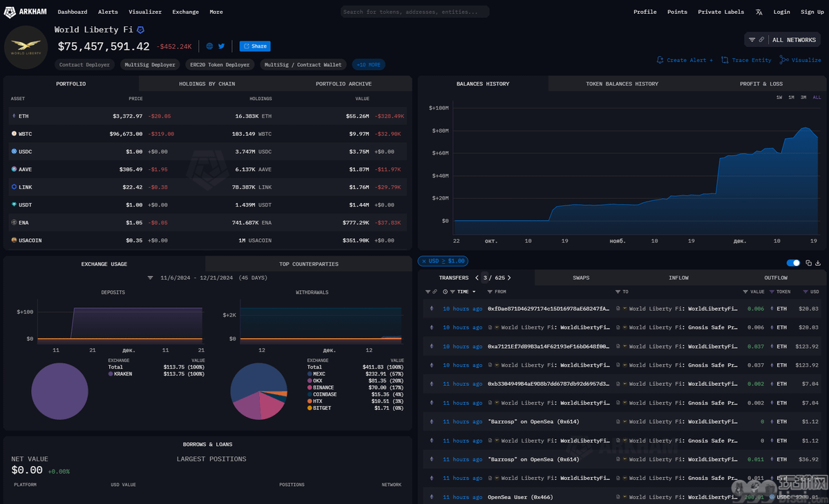Switch to TOP COUNTERPARTIES tab
This screenshot has height=504, width=829.
pos(309,264)
